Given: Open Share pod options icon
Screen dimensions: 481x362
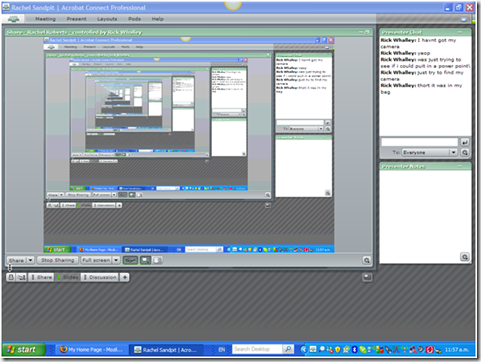Looking at the screenshot, I should pyautogui.click(x=367, y=260).
